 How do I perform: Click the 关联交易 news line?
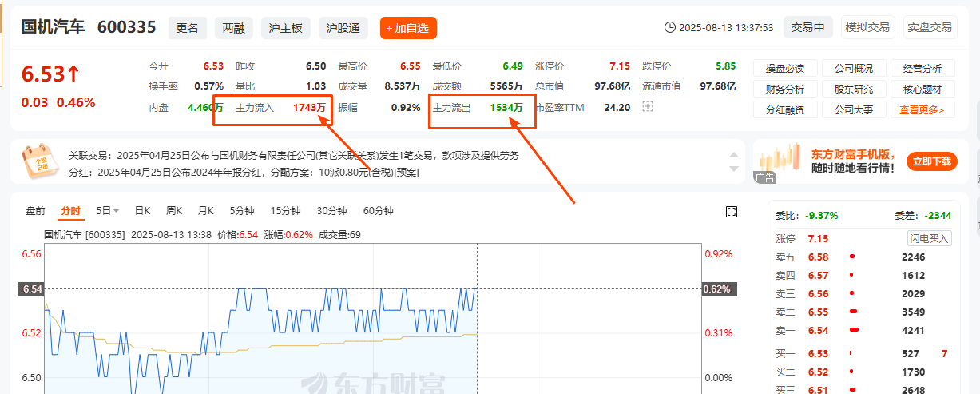[293, 156]
